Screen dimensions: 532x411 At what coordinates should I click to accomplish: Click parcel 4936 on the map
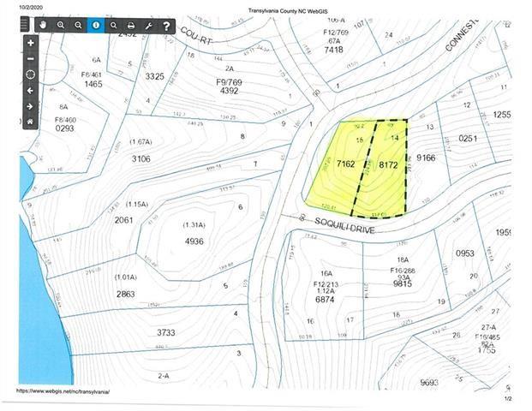[194, 241]
